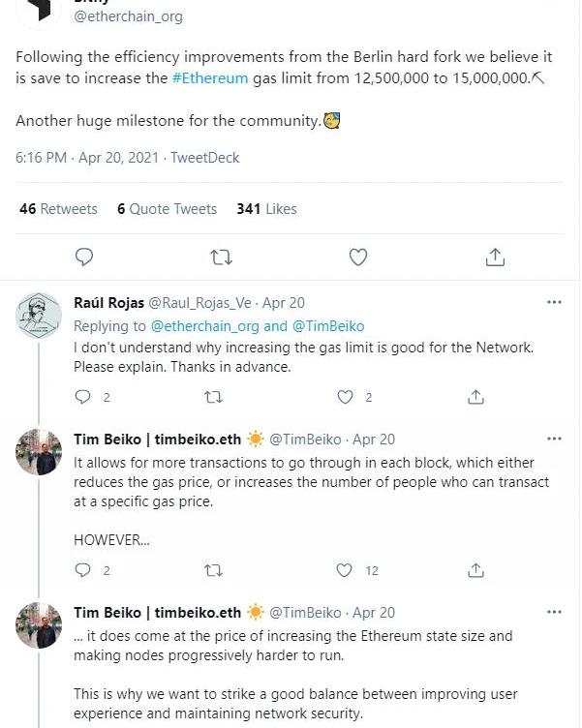The width and height of the screenshot is (582, 728).
Task: Open the @etherchain_org mention in reply header
Action: pos(204,326)
